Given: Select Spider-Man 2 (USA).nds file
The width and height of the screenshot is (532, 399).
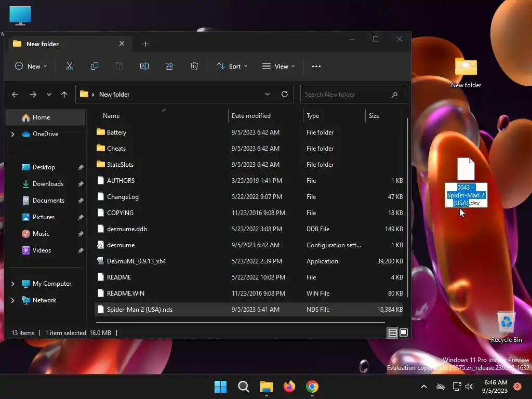Looking at the screenshot, I should coord(249,310).
